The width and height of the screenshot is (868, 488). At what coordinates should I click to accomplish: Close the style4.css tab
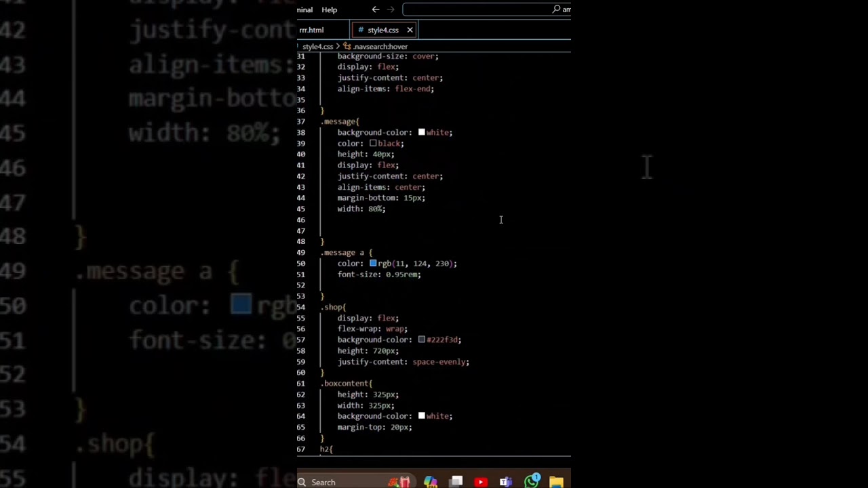click(410, 30)
